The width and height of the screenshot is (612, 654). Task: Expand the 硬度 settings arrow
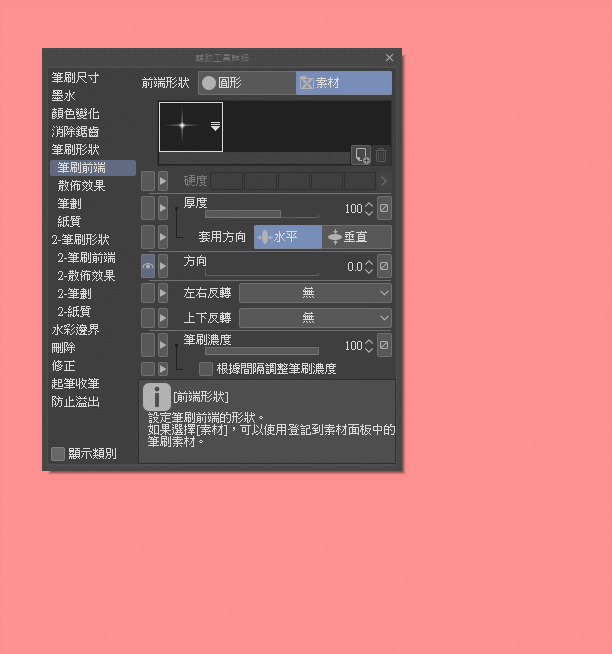pyautogui.click(x=163, y=181)
